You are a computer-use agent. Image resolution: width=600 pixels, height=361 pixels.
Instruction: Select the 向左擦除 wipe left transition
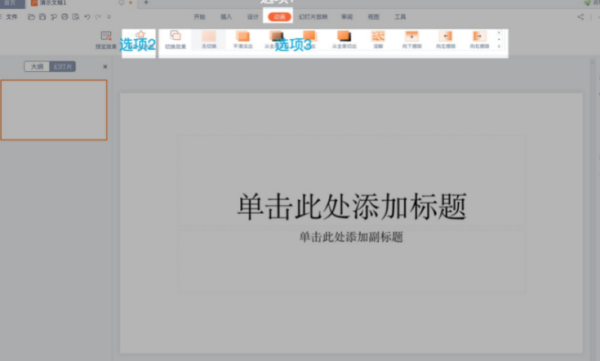point(445,40)
